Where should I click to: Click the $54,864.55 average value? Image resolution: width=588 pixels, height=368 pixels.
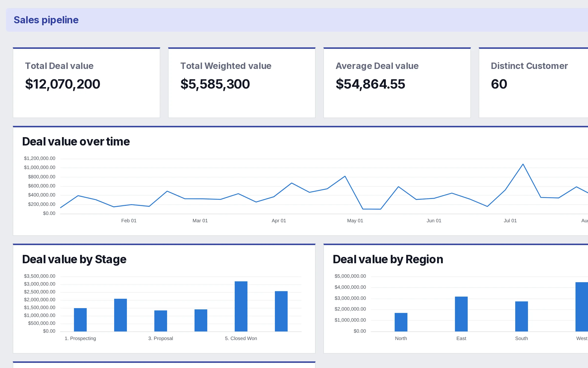click(370, 84)
